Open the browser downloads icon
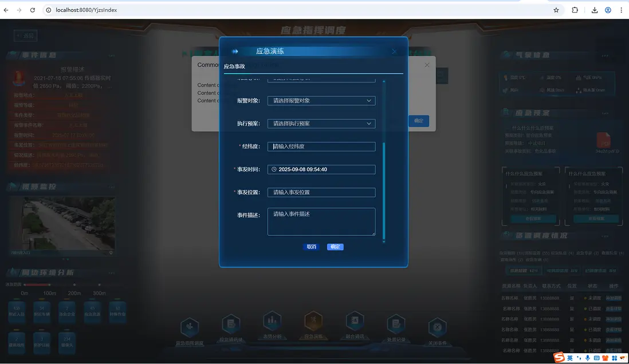 595,10
